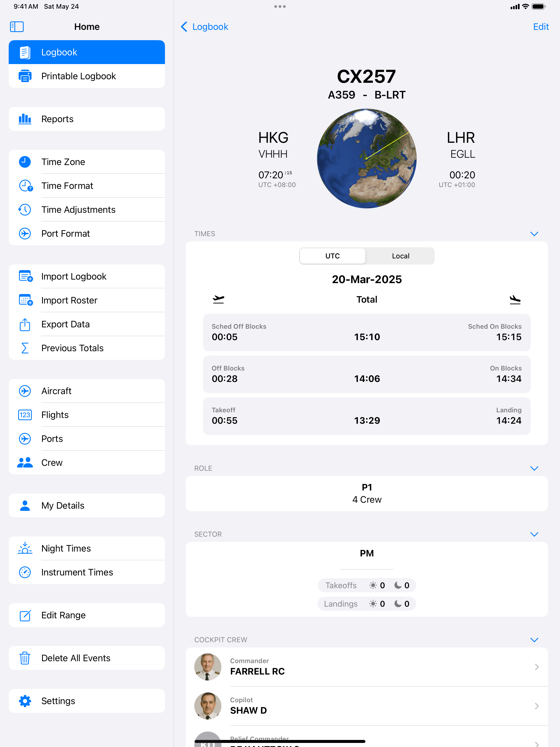Tap Copilot SHAW D photo
Image resolution: width=560 pixels, height=747 pixels.
(208, 706)
